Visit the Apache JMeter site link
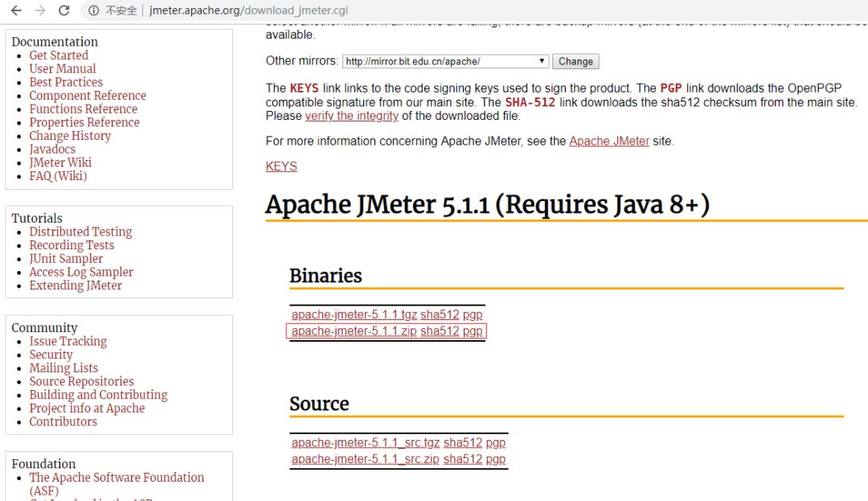868x501 pixels. (609, 142)
